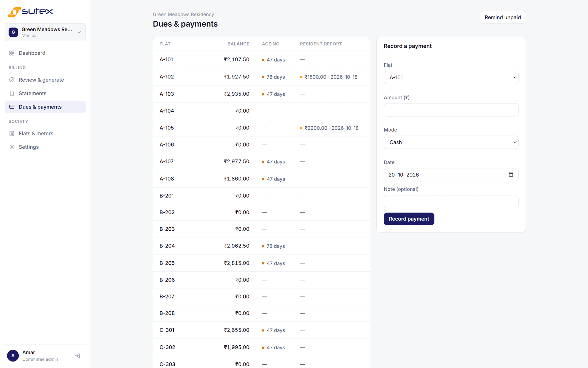This screenshot has width=588, height=368.
Task: Click flat B-208 row label
Action: [x=167, y=313]
